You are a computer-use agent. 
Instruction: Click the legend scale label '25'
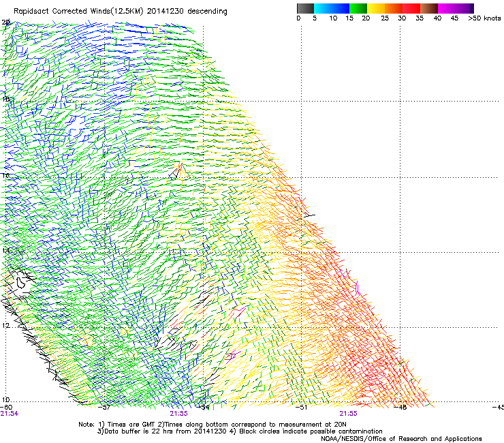[x=385, y=18]
